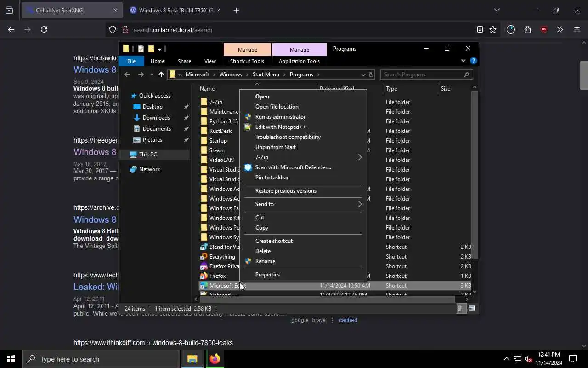Open the Windows Start button
The width and height of the screenshot is (588, 368).
11,359
